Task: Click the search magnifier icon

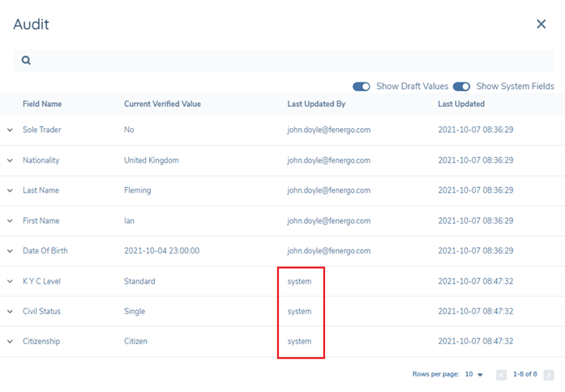Action: coord(26,61)
